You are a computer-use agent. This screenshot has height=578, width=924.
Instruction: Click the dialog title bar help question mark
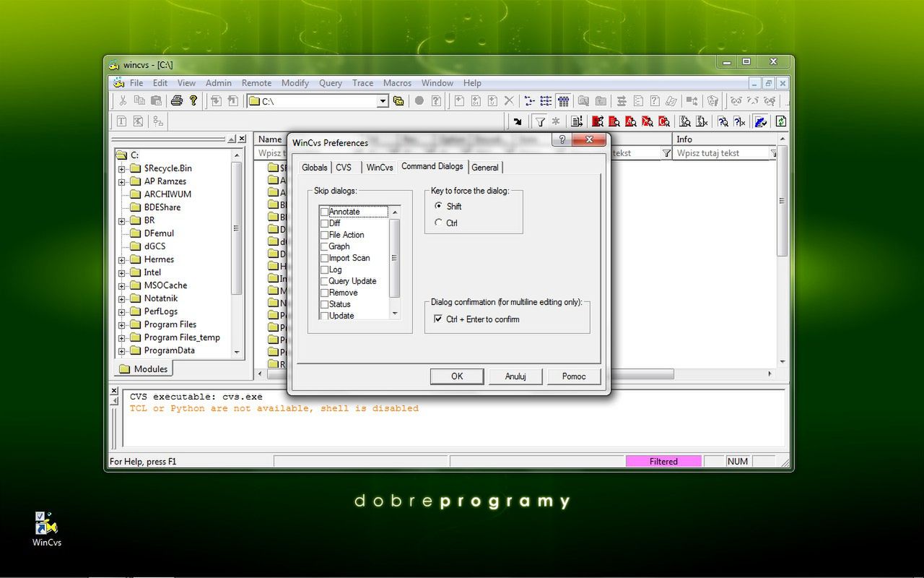[562, 140]
